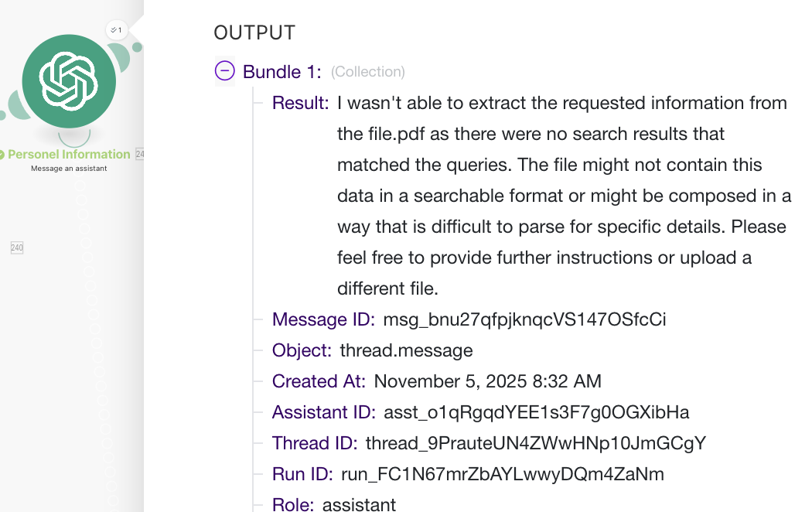Click the OpenAI module icon
This screenshot has height=512, width=812.
click(69, 80)
